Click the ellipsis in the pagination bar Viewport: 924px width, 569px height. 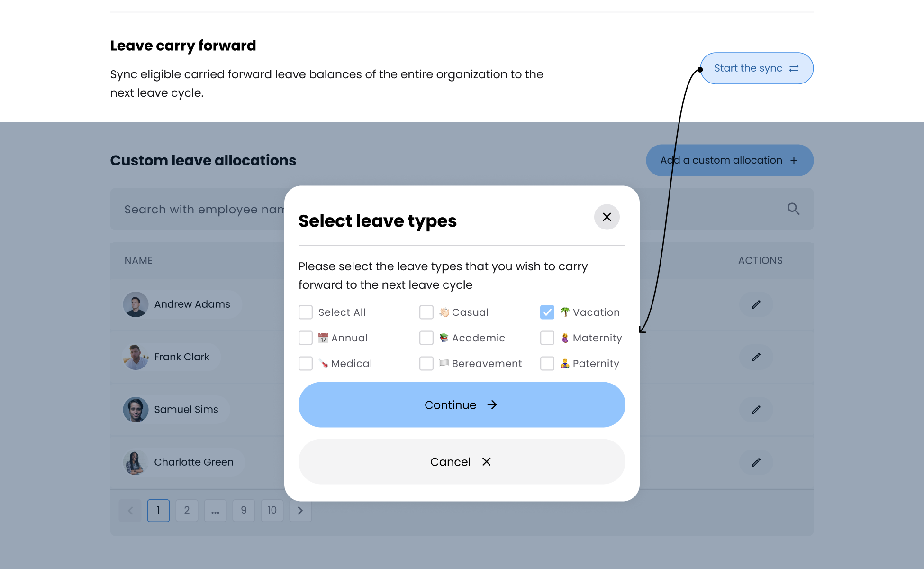[x=215, y=510]
